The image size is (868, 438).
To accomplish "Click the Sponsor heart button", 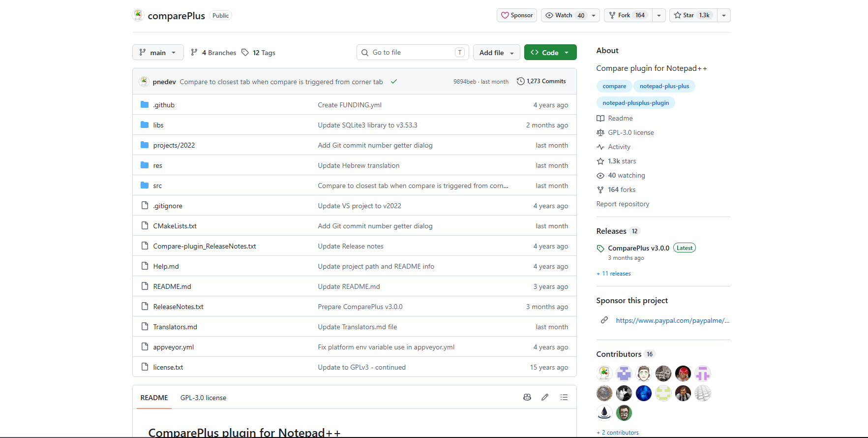I will click(517, 15).
